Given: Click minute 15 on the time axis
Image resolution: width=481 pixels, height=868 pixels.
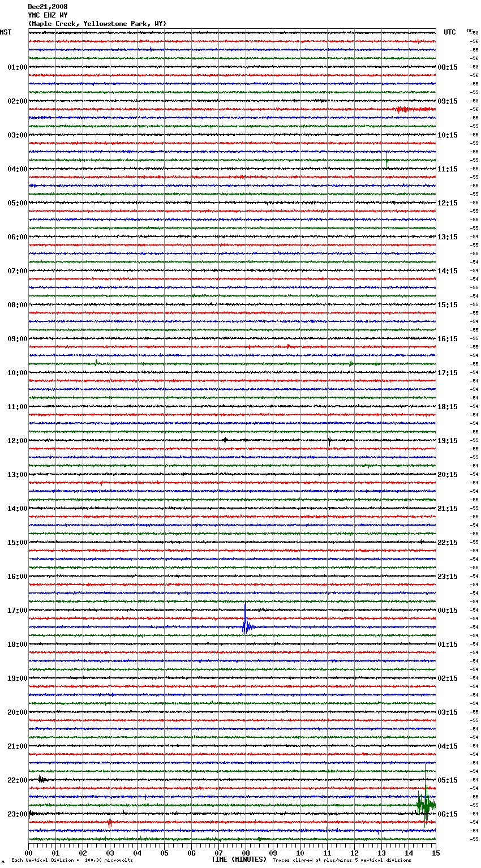Looking at the screenshot, I should point(436,853).
